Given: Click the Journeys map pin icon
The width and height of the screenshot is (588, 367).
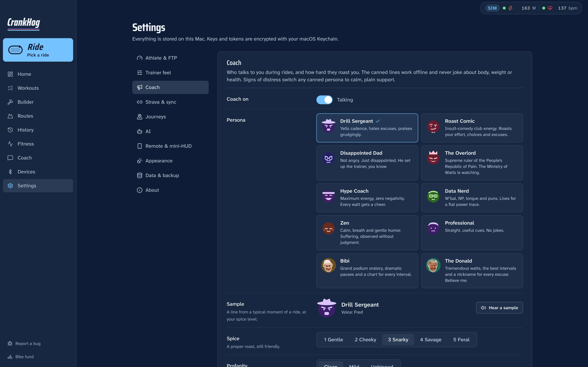Looking at the screenshot, I should click(x=139, y=117).
